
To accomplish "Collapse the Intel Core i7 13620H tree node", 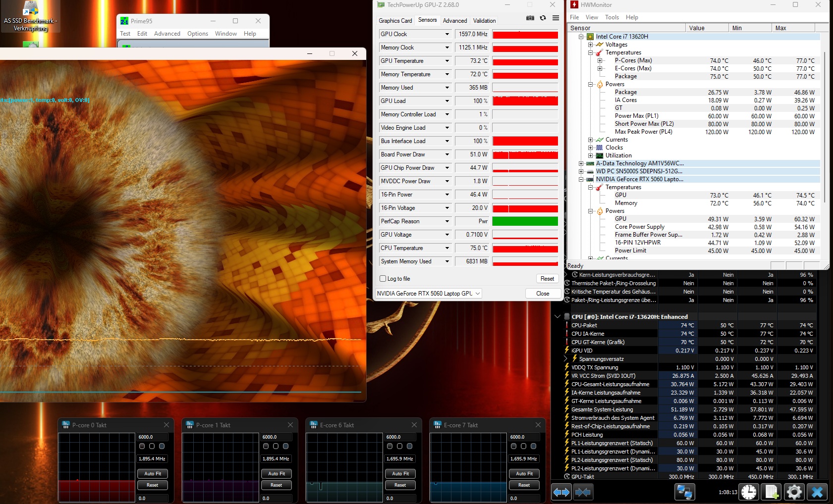I will pos(581,37).
